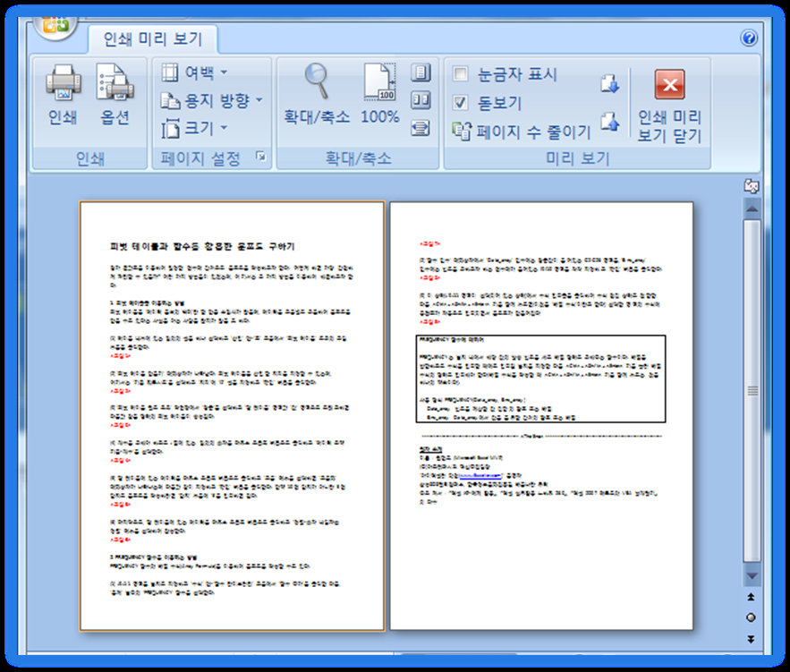The width and height of the screenshot is (790, 672).
Task: Click the next page double-arrow below scrollbar
Action: [752, 639]
